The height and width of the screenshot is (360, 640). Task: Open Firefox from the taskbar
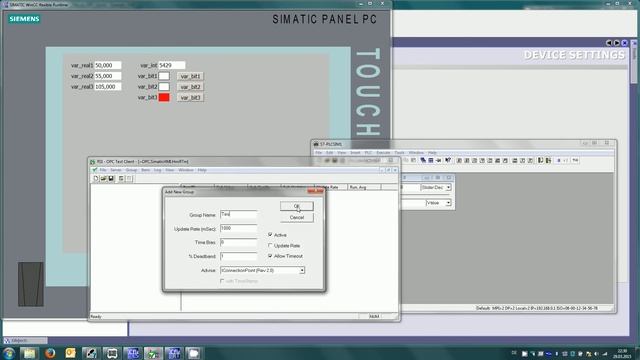pyautogui.click(x=50, y=353)
